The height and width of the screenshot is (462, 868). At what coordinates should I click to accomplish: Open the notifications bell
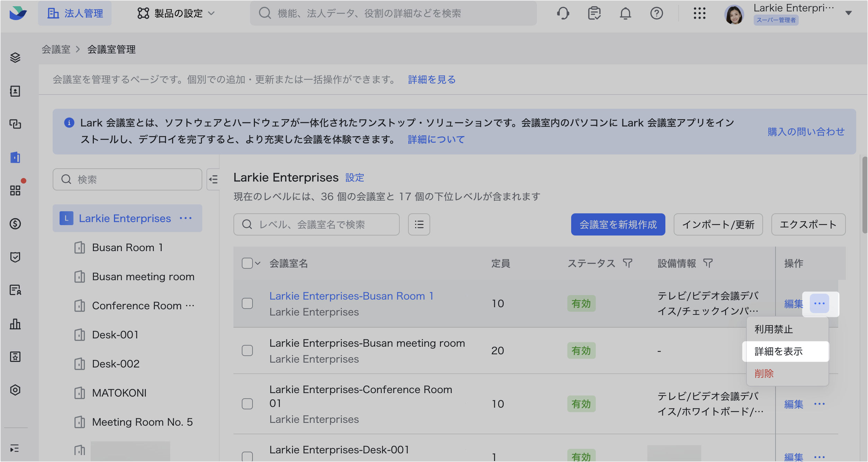tap(625, 13)
